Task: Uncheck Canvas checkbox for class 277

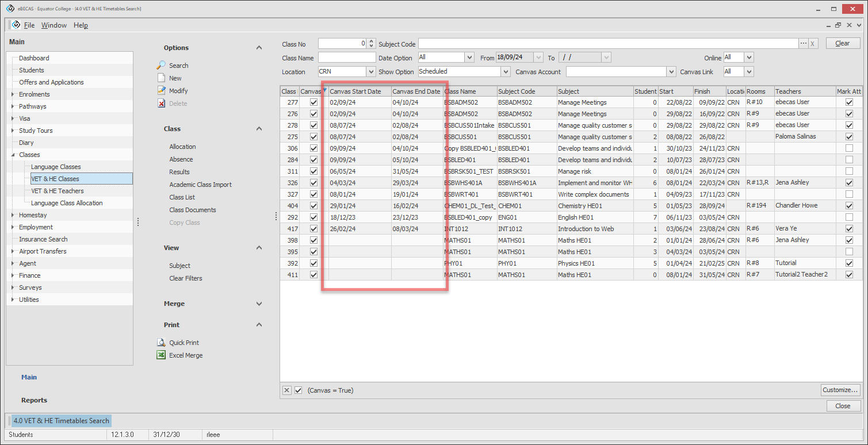Action: (x=313, y=102)
